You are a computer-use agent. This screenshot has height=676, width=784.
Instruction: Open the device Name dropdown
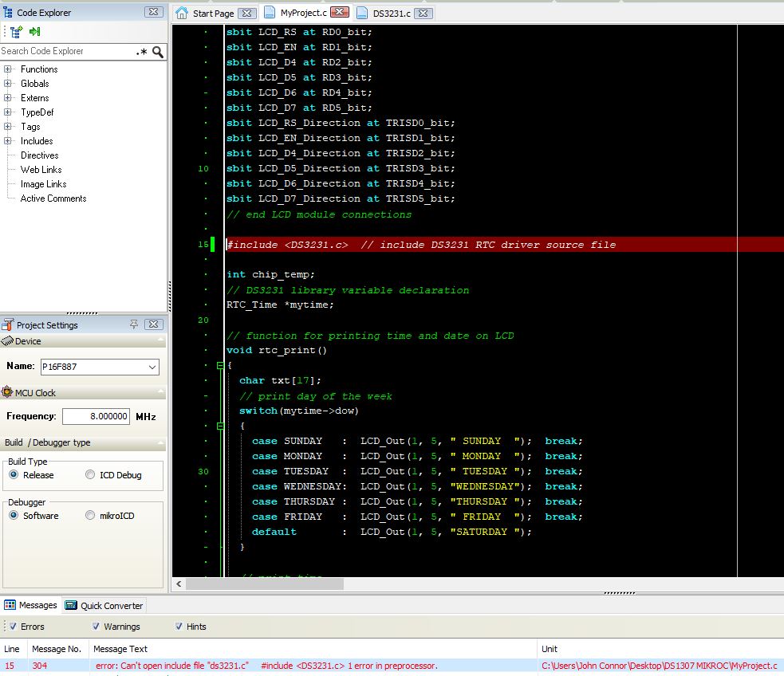152,367
